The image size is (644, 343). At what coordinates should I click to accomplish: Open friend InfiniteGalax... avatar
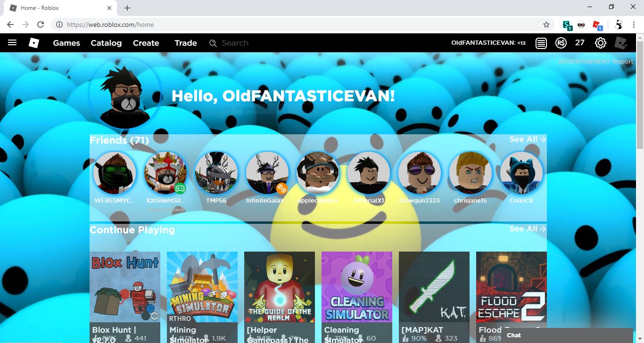pyautogui.click(x=267, y=173)
